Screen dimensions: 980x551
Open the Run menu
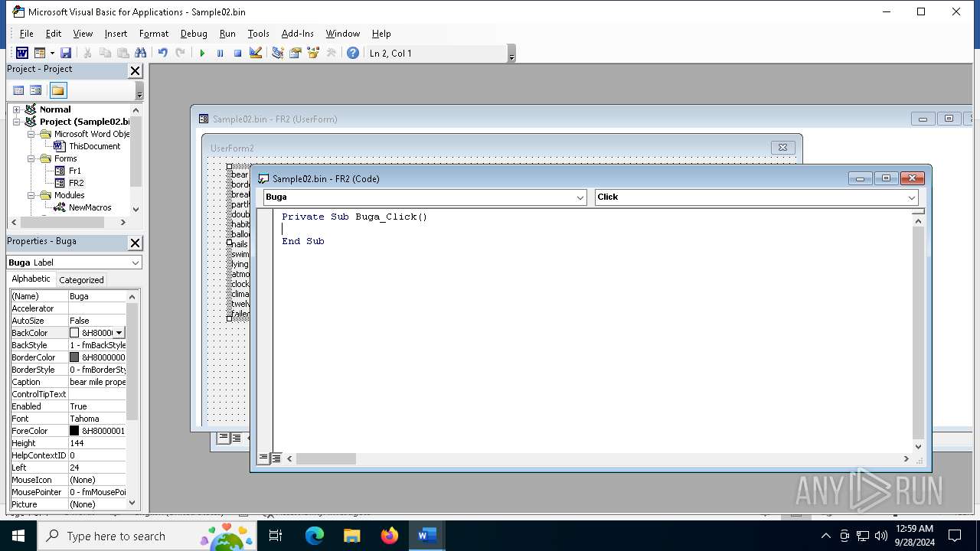(227, 34)
